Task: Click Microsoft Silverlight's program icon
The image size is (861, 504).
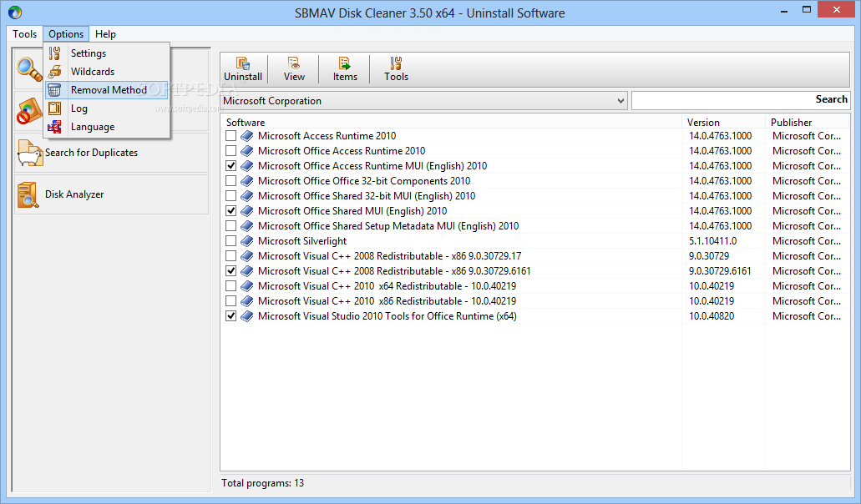Action: point(247,241)
